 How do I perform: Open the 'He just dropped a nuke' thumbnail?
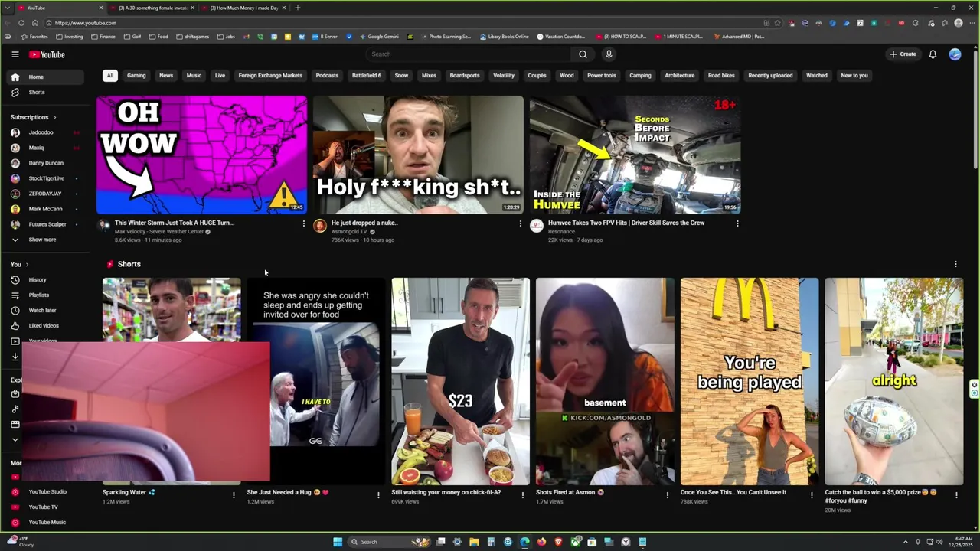pos(418,155)
